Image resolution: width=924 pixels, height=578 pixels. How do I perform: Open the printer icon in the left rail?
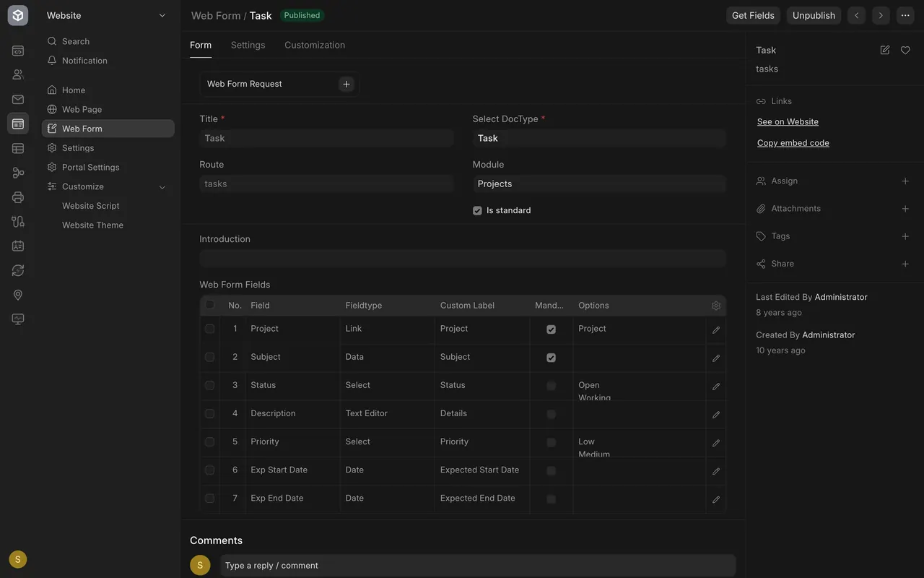click(18, 197)
